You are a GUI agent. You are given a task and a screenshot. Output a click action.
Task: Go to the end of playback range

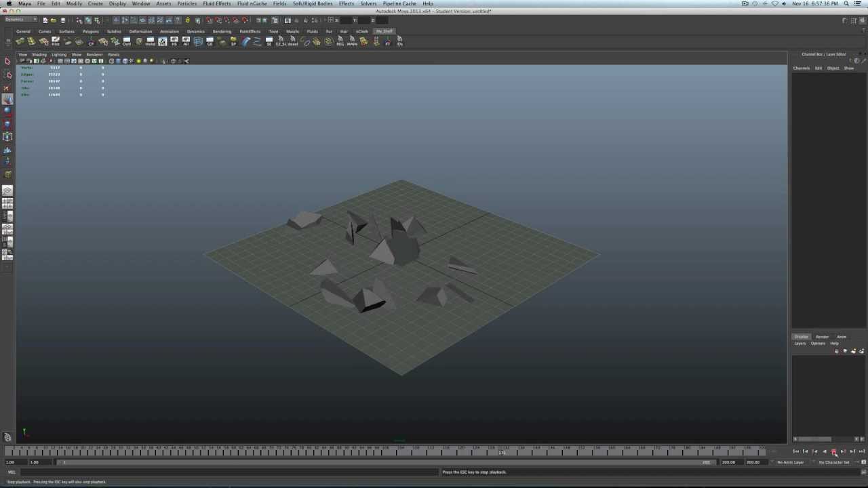(x=862, y=451)
